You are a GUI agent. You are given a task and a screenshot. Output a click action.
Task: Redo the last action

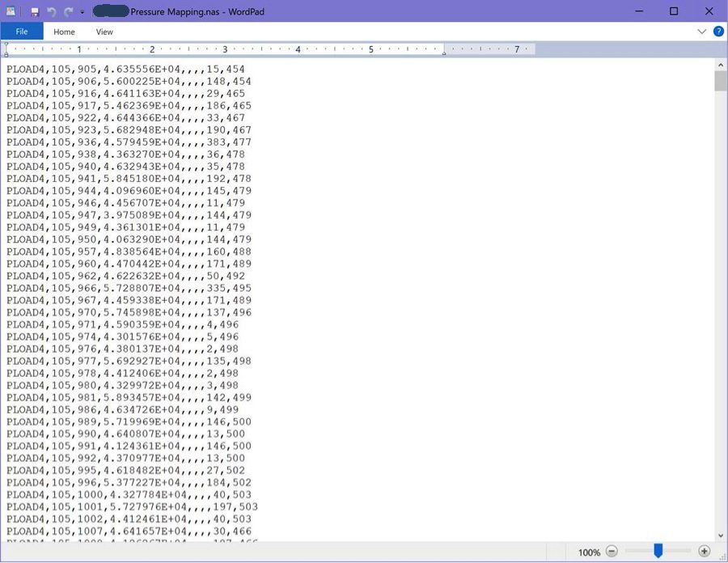pos(69,12)
